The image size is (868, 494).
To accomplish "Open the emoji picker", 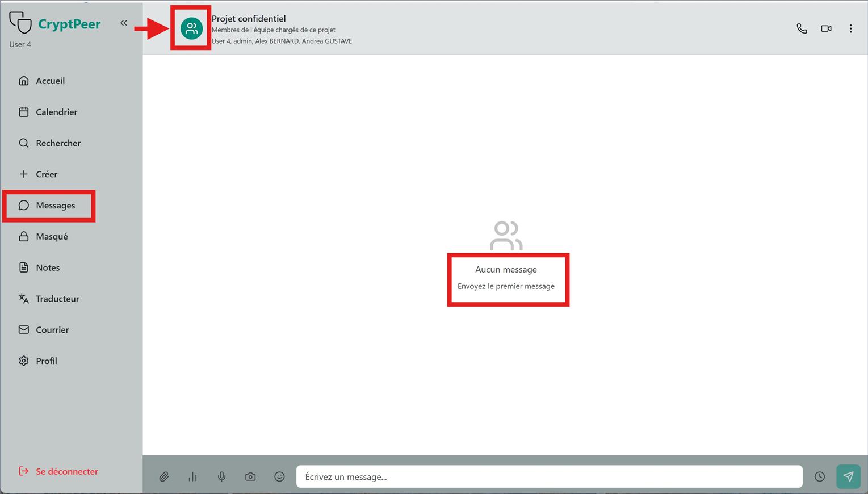I will [279, 476].
